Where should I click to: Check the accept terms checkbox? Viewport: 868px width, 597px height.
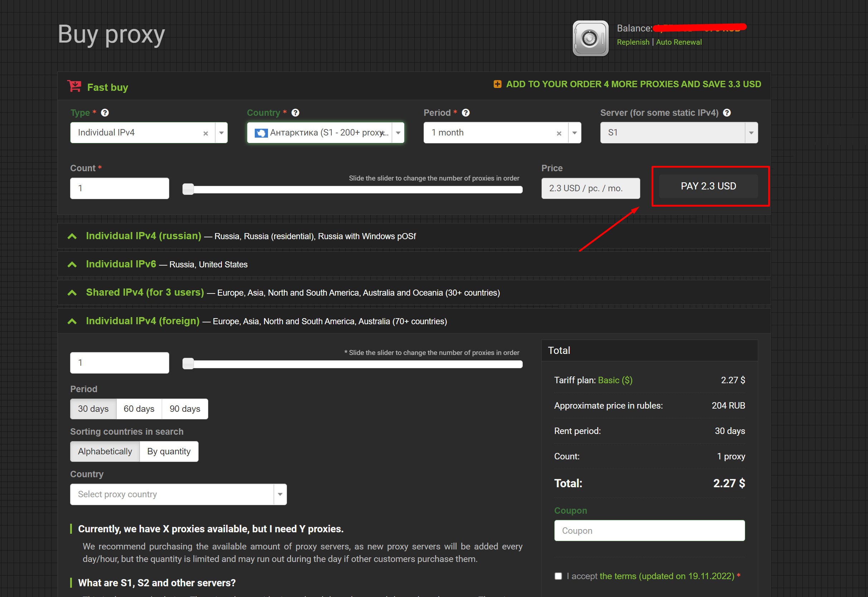(558, 576)
